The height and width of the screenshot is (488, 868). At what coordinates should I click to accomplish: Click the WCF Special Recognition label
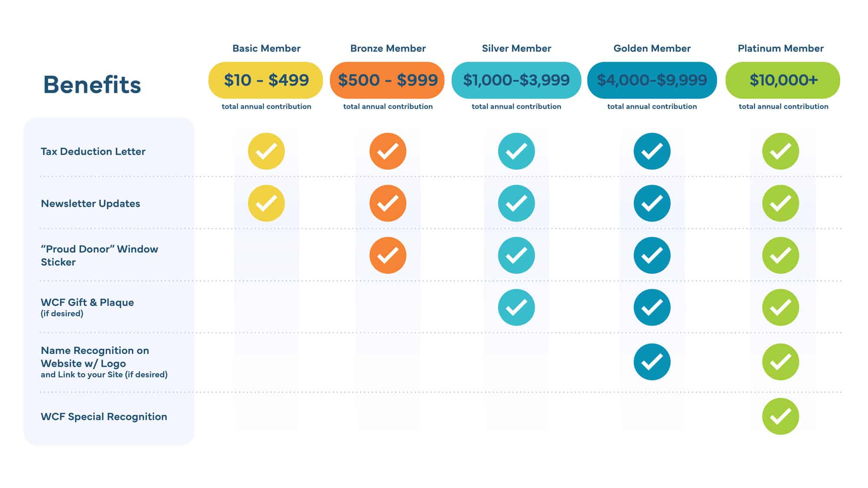[x=104, y=416]
